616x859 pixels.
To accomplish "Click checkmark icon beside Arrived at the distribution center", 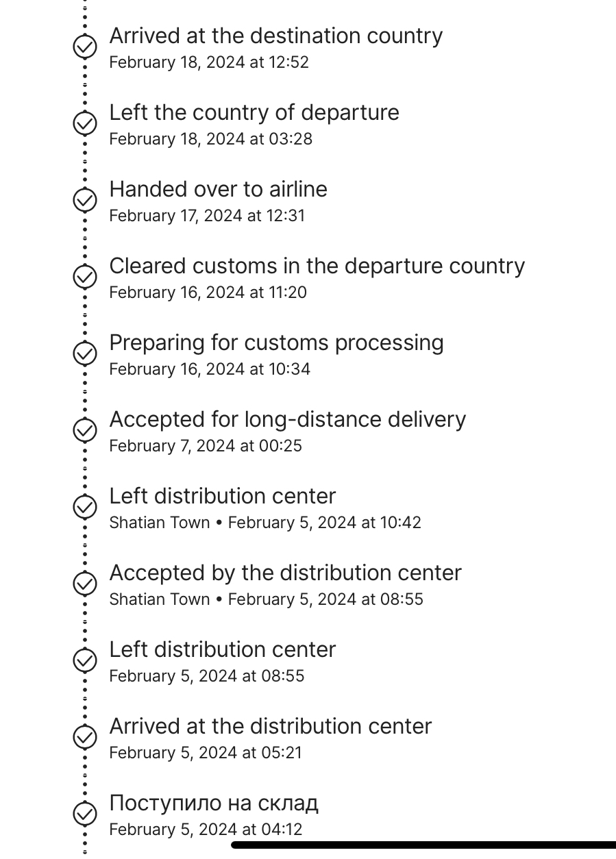I will click(85, 737).
